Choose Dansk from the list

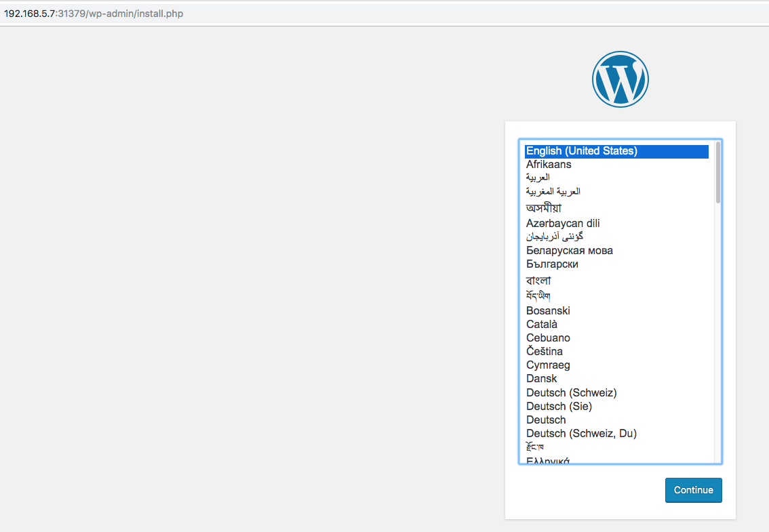(x=616, y=379)
